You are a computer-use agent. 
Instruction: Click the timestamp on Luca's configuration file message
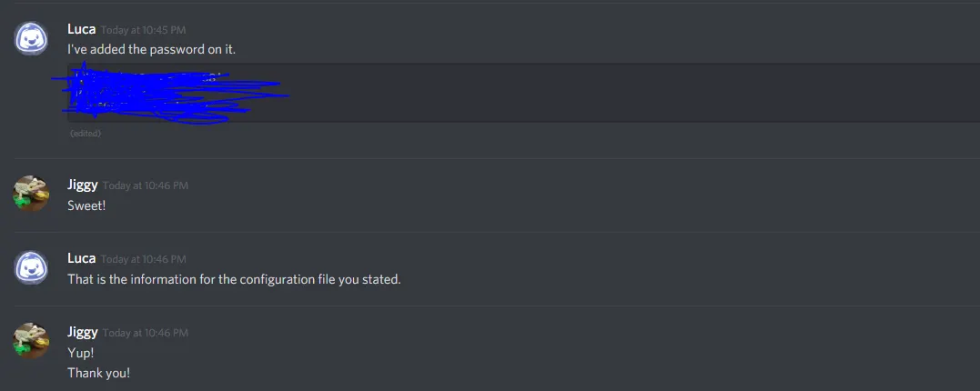(x=144, y=259)
